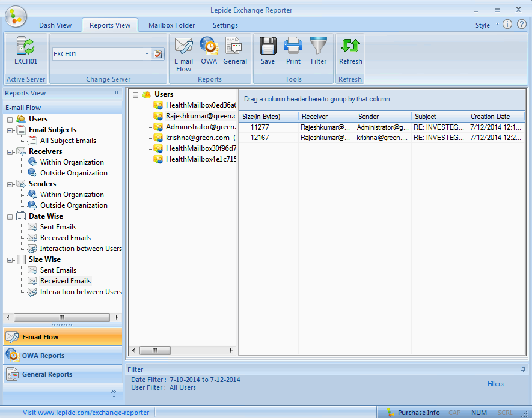Viewport: 532px width, 418px height.
Task: Open the Filter funnel tool
Action: point(319,46)
